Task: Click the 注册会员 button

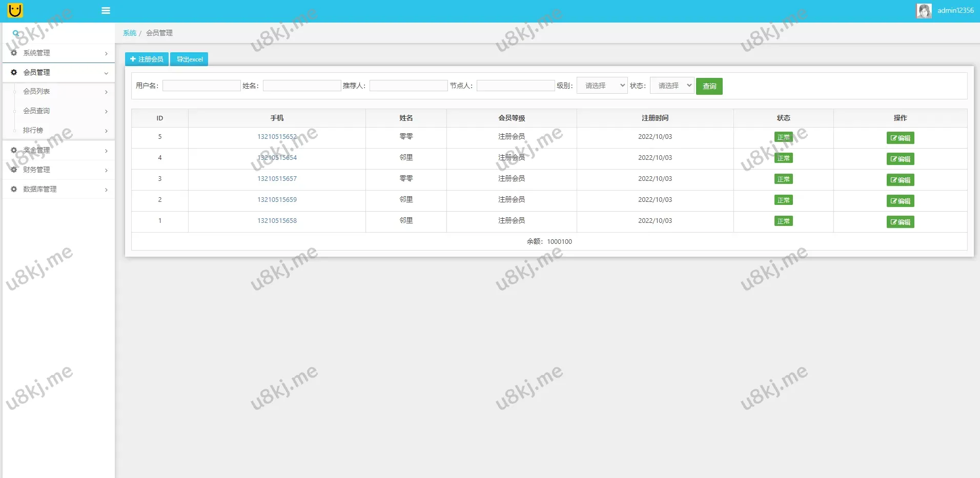Action: click(147, 59)
